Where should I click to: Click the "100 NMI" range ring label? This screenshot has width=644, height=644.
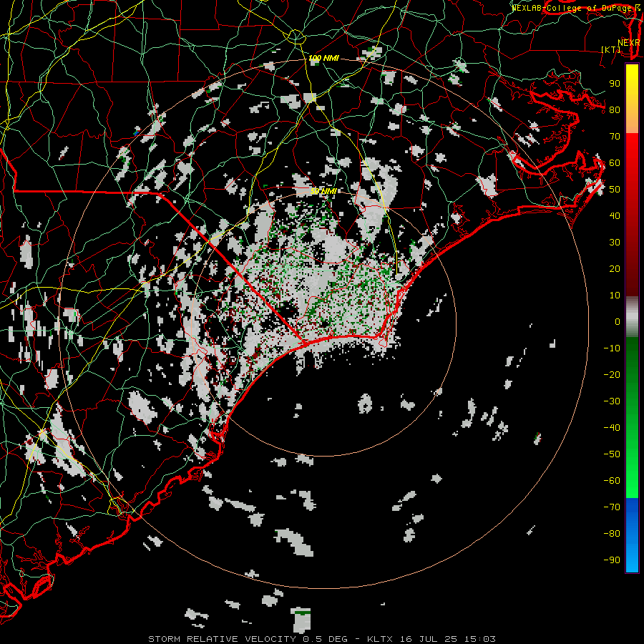point(323,59)
